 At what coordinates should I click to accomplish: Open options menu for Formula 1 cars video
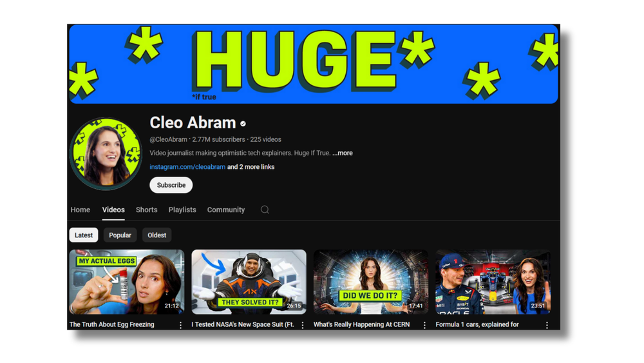tap(547, 325)
